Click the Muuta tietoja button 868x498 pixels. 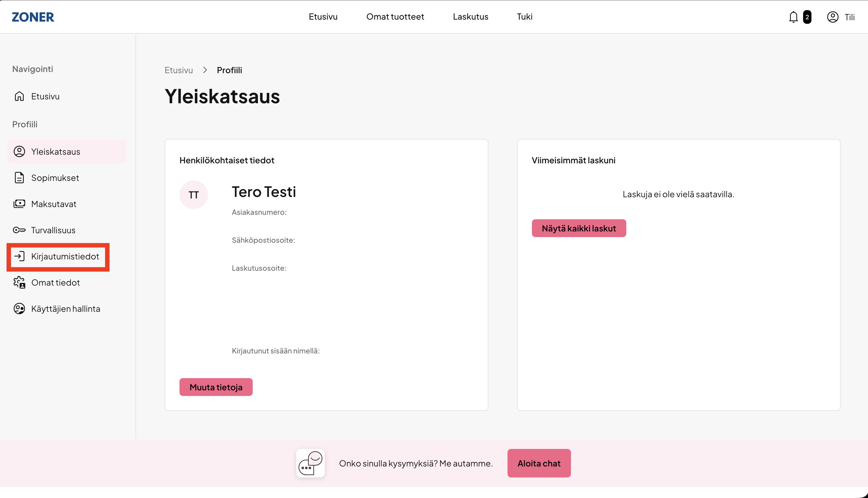(x=216, y=387)
